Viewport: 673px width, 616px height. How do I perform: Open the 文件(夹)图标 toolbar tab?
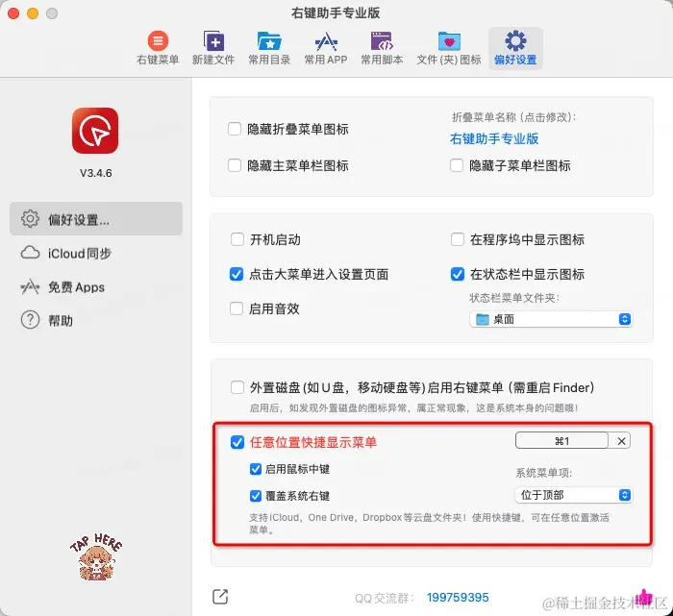(x=449, y=48)
